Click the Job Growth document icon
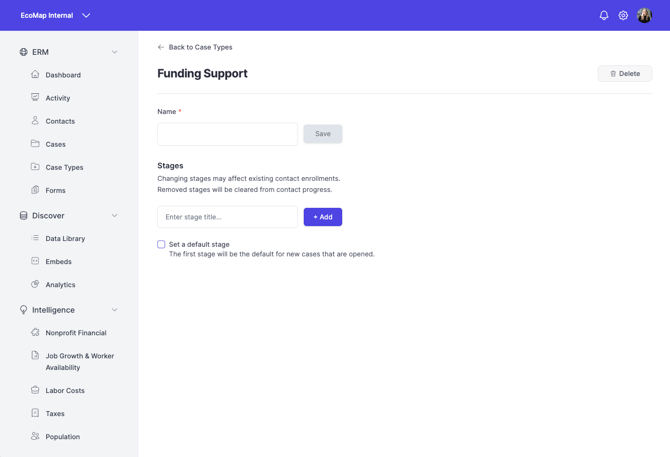 [x=35, y=355]
